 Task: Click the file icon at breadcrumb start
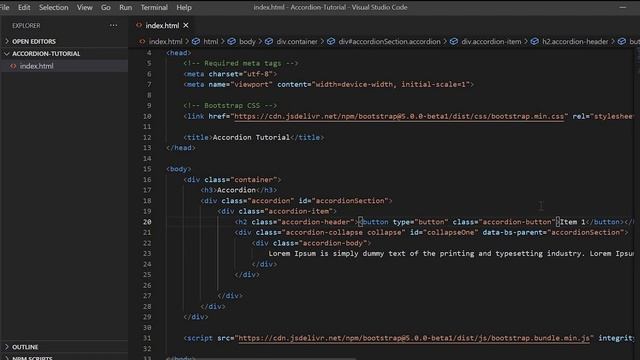(142, 41)
